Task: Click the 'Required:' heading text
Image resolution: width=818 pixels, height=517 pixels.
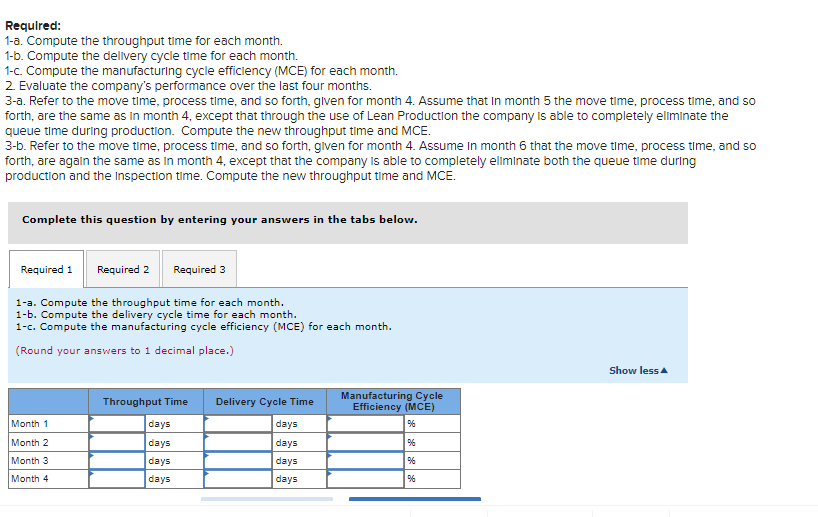Action: (x=33, y=26)
